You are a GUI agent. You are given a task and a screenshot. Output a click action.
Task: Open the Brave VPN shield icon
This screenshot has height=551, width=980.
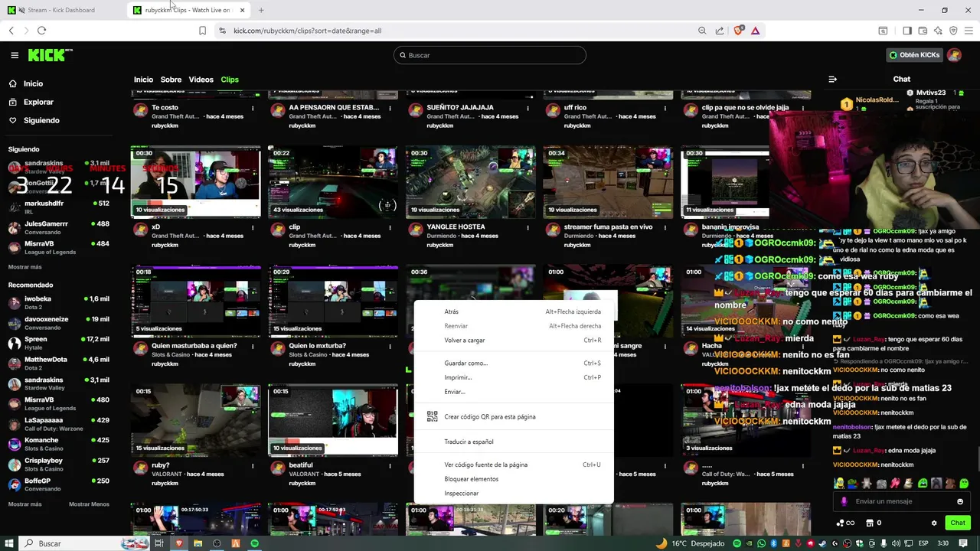pyautogui.click(x=953, y=31)
